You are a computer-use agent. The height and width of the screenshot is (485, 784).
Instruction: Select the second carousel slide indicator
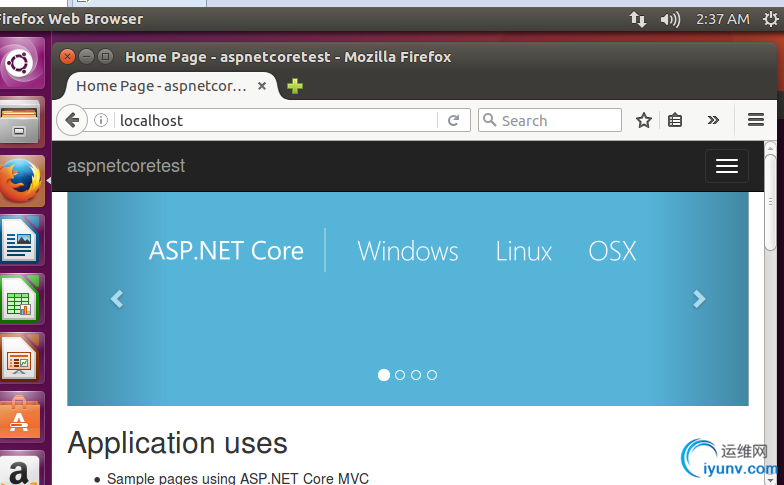point(400,375)
